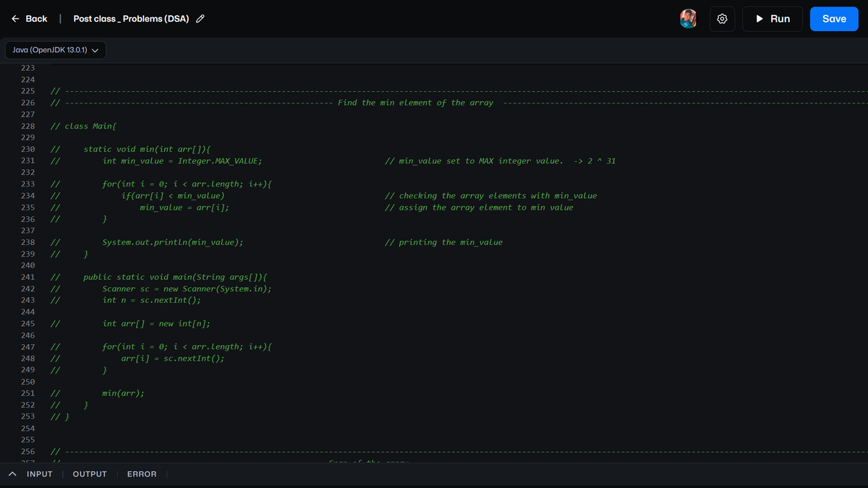Click the closing '// }' on line 253
This screenshot has width=868, height=488.
[60, 416]
